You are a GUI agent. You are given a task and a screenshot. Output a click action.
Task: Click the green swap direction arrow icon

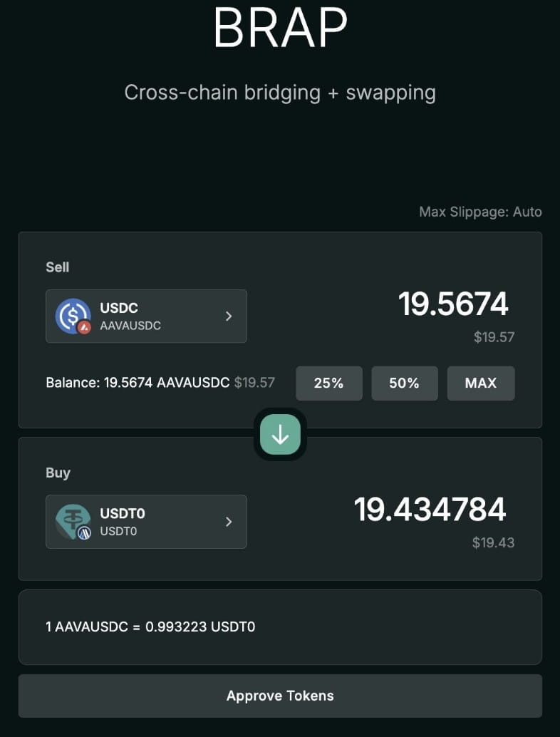(x=280, y=435)
